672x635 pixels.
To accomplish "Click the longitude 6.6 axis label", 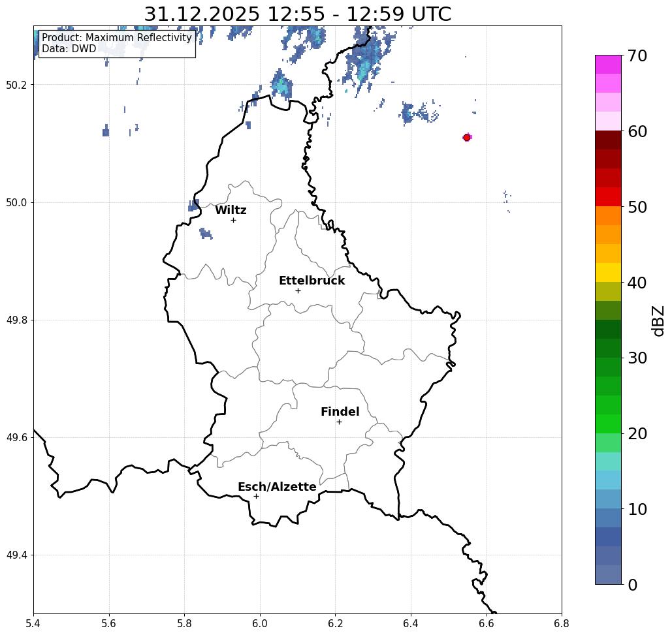I will pyautogui.click(x=486, y=623).
